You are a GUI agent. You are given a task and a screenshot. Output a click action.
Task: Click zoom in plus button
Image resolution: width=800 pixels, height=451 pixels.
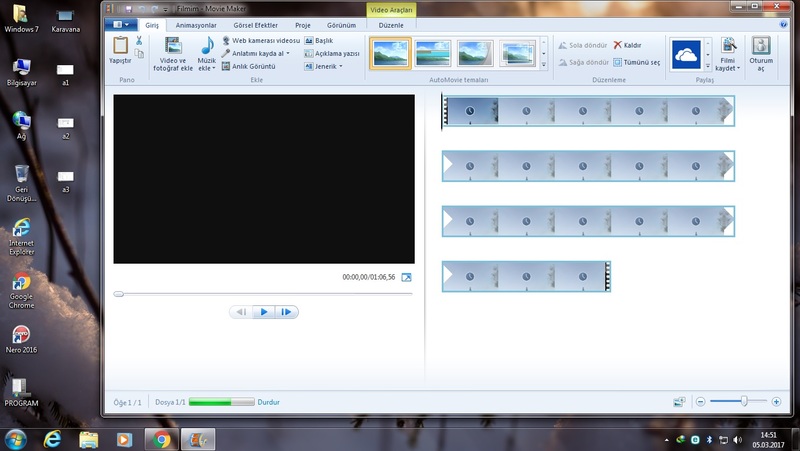click(x=776, y=402)
